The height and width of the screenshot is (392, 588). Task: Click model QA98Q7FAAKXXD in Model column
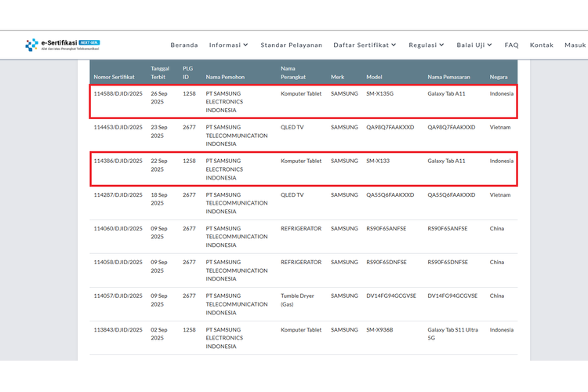tap(390, 127)
